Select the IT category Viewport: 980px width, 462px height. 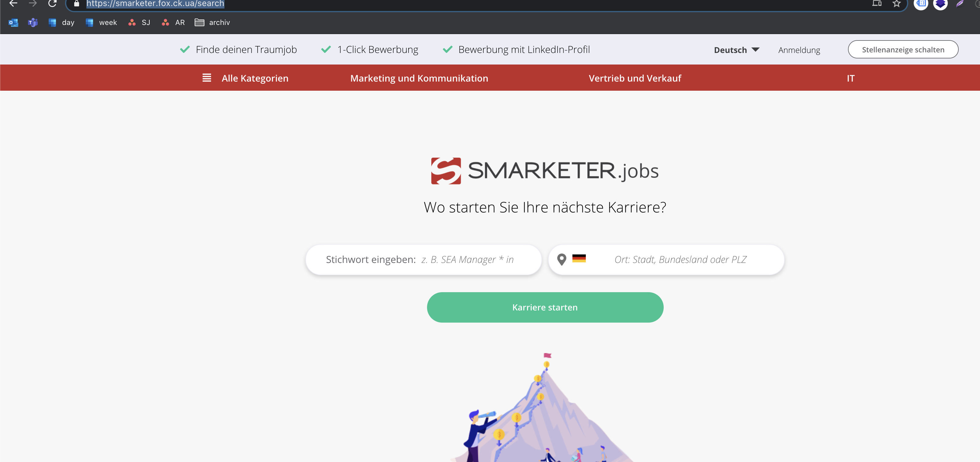click(x=851, y=79)
